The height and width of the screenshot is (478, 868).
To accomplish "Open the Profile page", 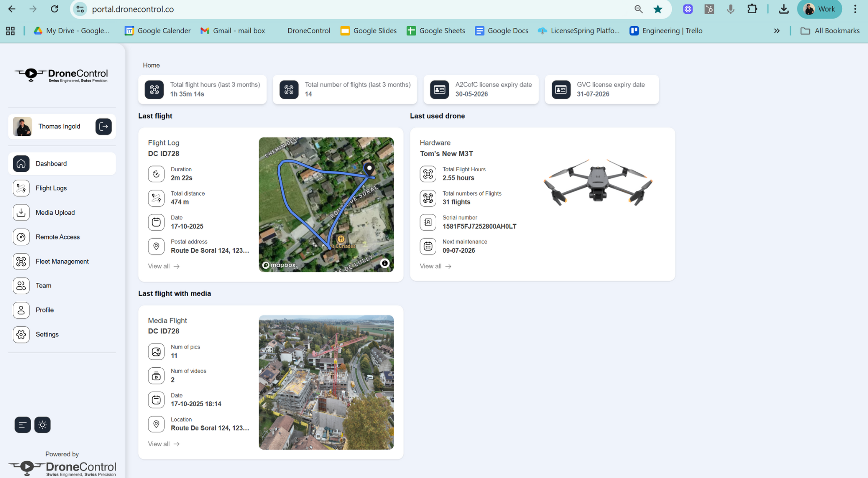I will (x=44, y=310).
